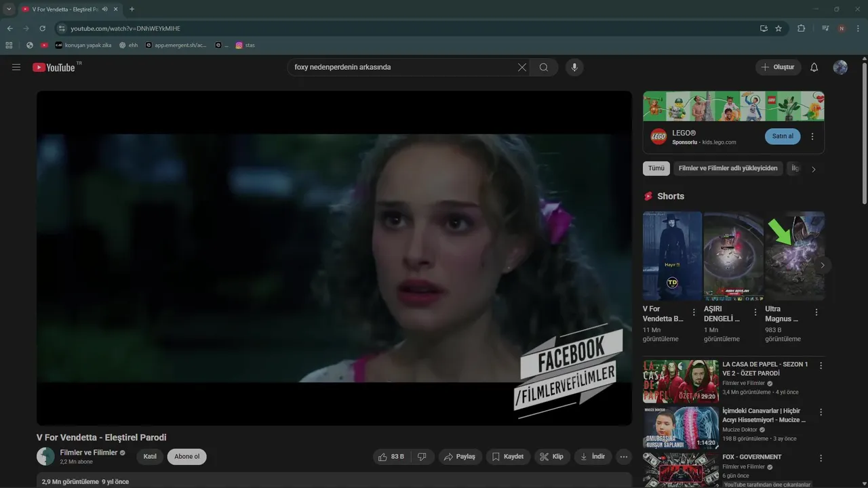Run the search with the magnifier button

544,67
